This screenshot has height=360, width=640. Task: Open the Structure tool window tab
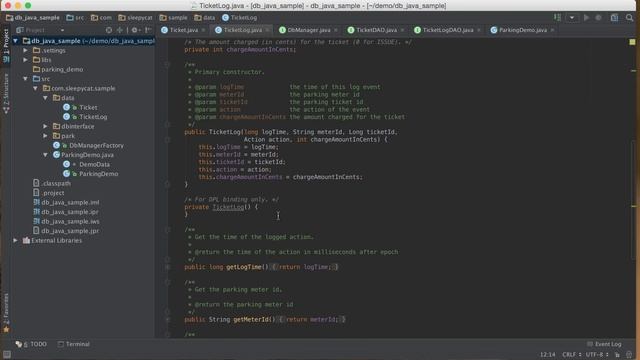(x=6, y=94)
